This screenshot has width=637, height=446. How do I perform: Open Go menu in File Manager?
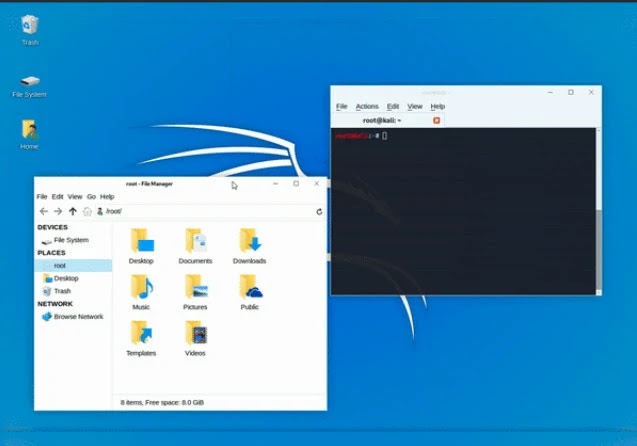pos(91,197)
